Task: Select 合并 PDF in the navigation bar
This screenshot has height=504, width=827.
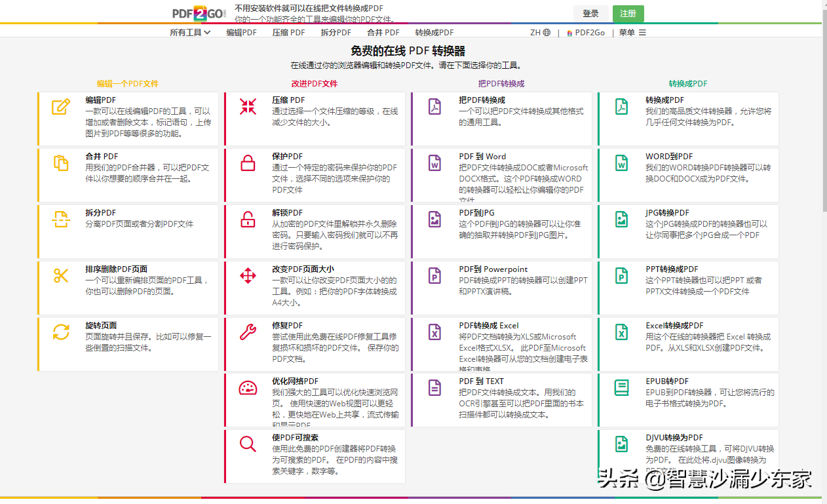Action: pos(383,32)
